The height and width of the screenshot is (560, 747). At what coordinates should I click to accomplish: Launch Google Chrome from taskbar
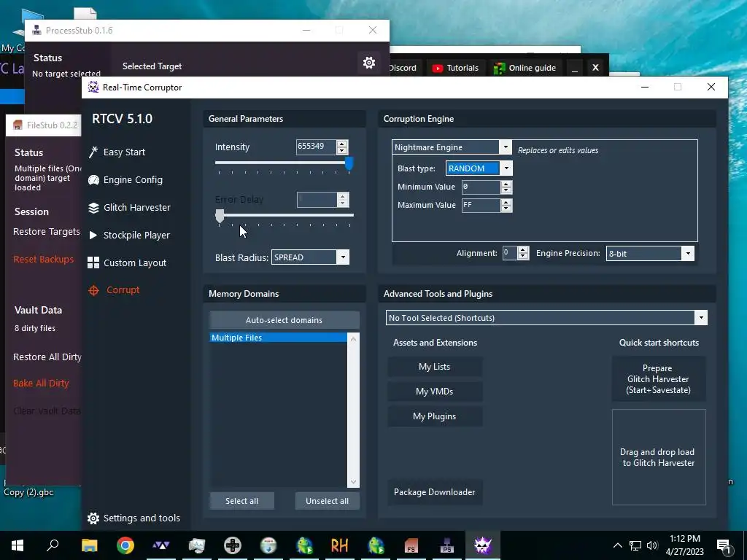tap(125, 545)
